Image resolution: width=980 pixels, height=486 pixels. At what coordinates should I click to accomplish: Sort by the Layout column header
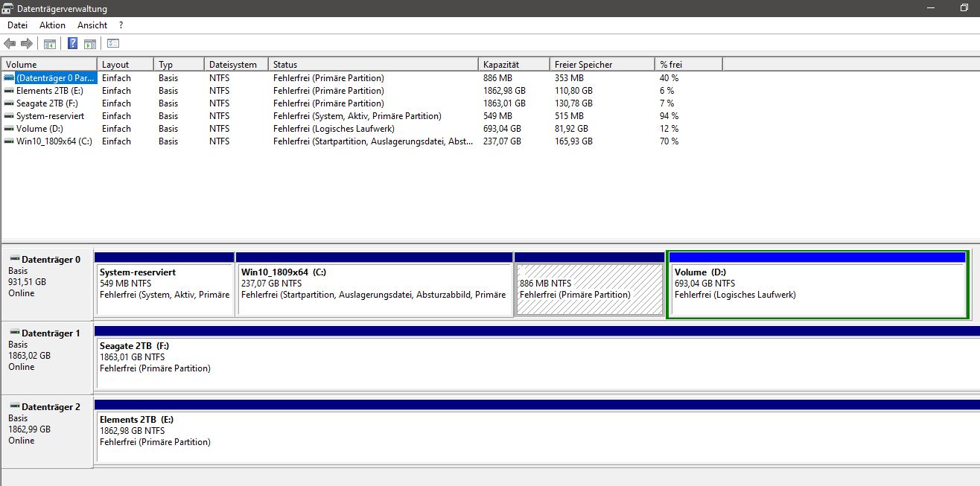125,65
